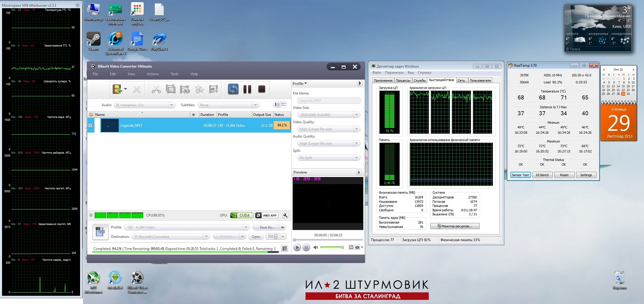Viewport: 644px width, 304px height.
Task: Click the Add output profile filmstrip icon
Action: [x=214, y=89]
